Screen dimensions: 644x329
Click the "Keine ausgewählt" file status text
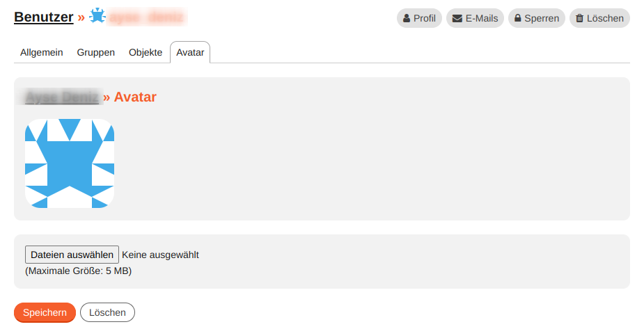pyautogui.click(x=160, y=255)
